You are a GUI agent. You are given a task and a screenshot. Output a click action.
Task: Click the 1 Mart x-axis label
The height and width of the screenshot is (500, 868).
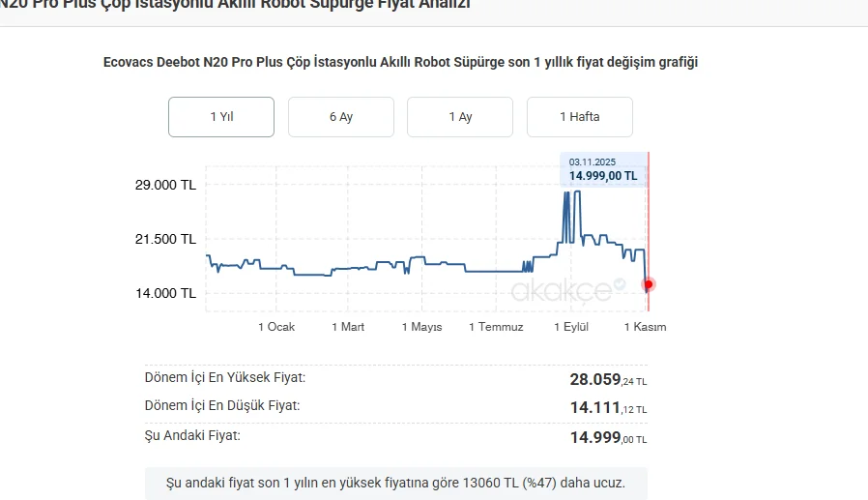[x=348, y=327]
